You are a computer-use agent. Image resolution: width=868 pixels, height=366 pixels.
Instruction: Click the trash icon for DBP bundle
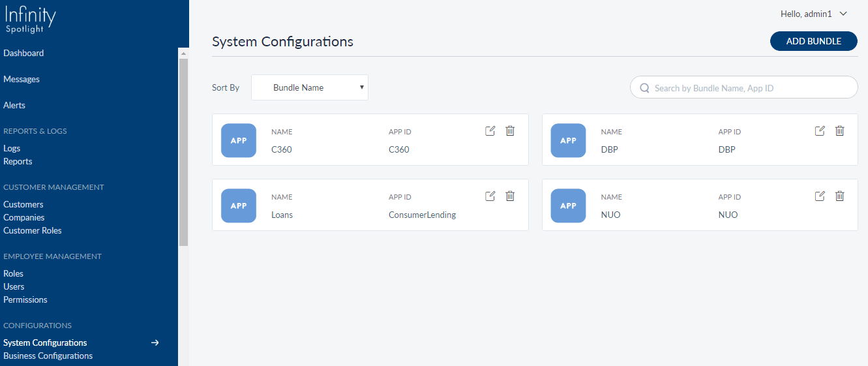pyautogui.click(x=840, y=130)
